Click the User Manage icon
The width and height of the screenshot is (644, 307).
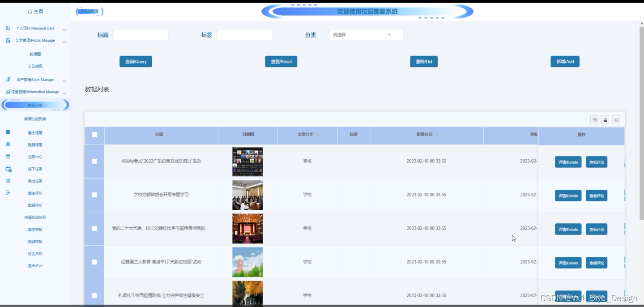8,80
